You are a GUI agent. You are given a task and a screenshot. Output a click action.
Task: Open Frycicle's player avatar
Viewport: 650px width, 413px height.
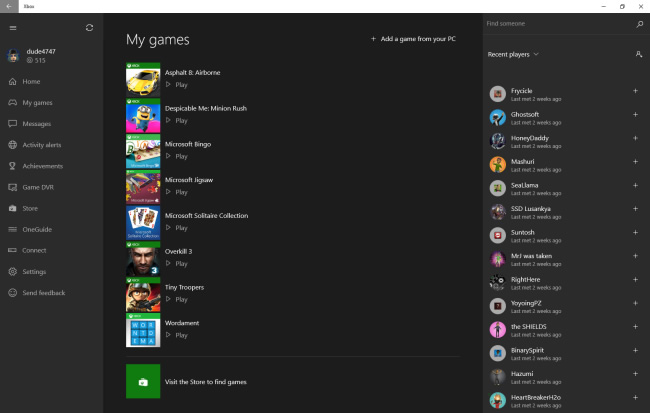(x=497, y=94)
